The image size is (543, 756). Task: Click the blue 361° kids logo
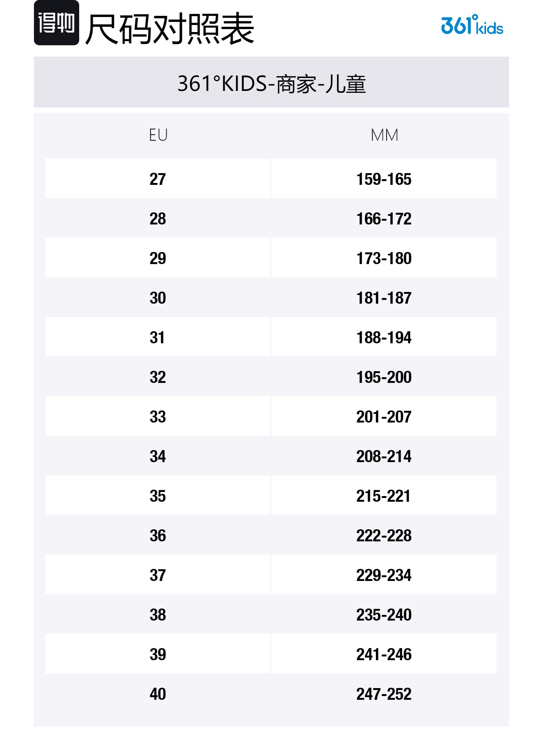point(472,25)
